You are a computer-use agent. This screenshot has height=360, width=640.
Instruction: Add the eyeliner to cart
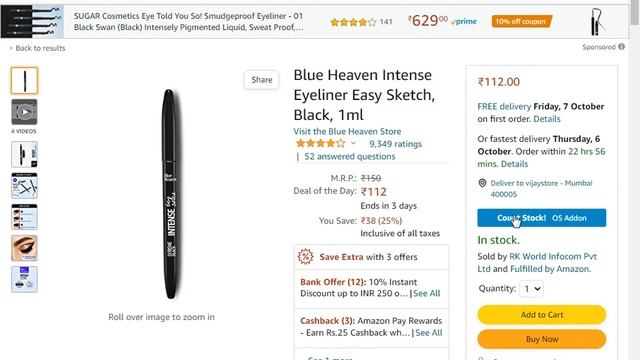542,315
